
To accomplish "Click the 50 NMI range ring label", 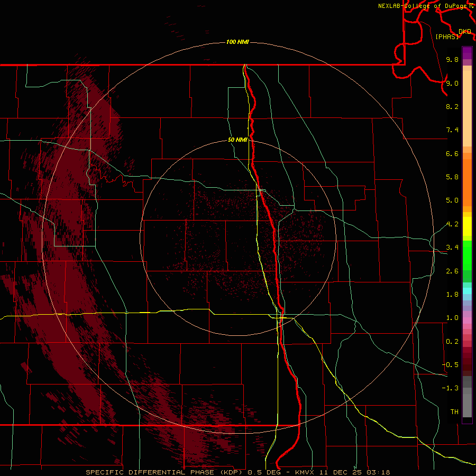I will point(237,140).
